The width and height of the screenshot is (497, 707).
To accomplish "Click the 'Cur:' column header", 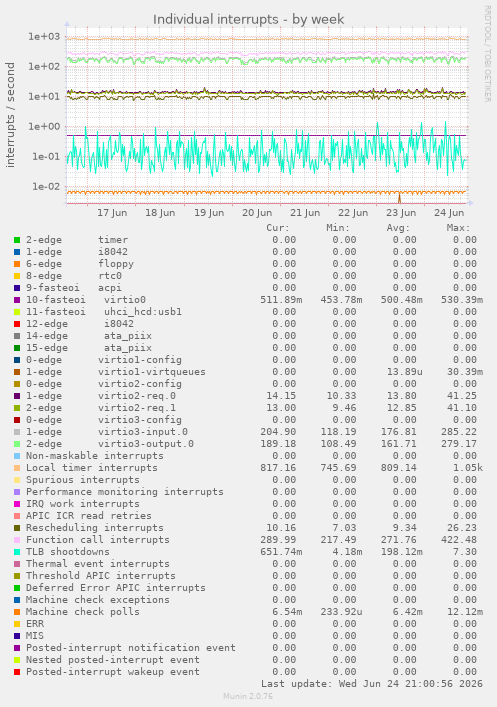I will point(278,228).
